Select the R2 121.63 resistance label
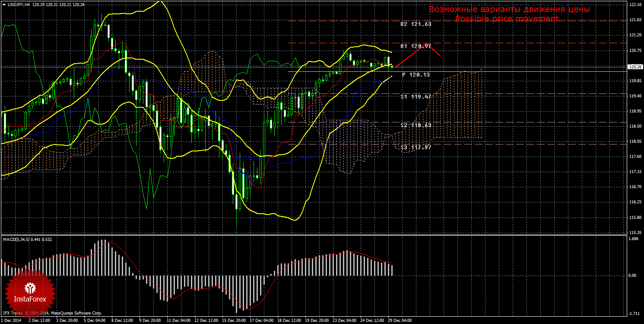This screenshot has width=644, height=324. 416,24
